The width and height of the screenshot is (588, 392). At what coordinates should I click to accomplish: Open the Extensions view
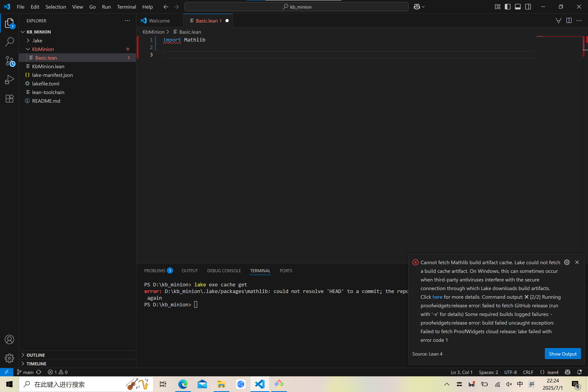[9, 99]
